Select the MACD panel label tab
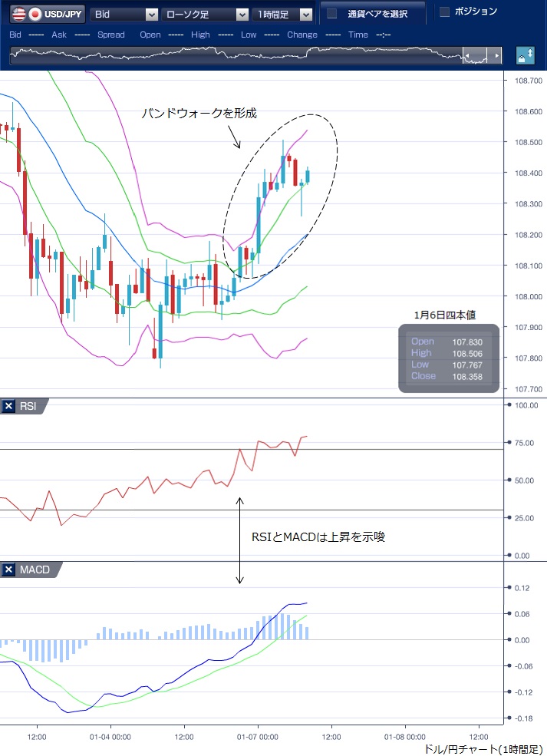Screen dimensions: 547x756 (x=35, y=569)
